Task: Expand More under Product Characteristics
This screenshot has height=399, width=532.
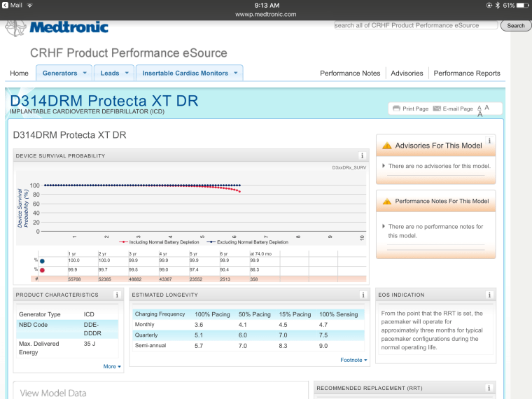Action: (112, 366)
